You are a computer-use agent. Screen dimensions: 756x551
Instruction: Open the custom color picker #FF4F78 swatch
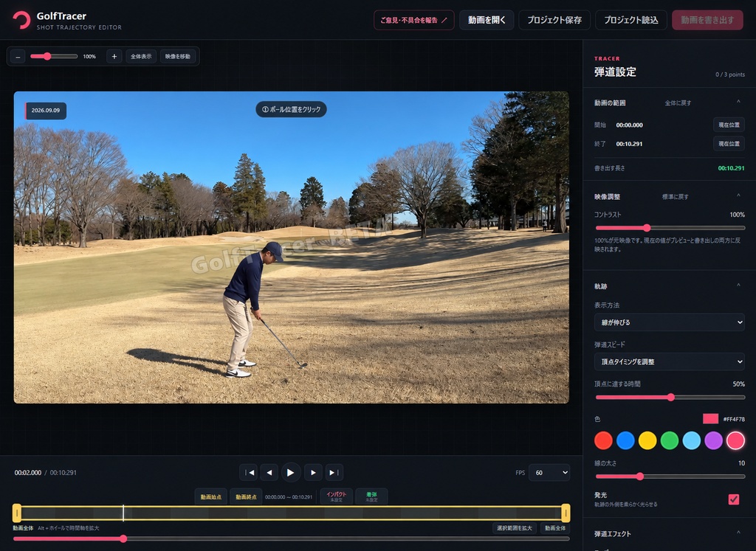point(710,418)
